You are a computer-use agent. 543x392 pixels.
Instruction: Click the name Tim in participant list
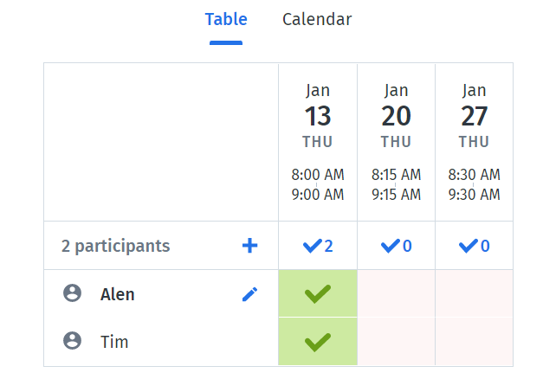tap(114, 342)
